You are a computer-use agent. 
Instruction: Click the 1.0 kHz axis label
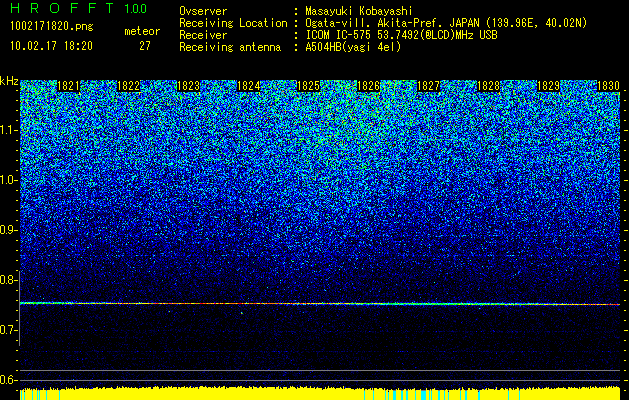point(9,180)
